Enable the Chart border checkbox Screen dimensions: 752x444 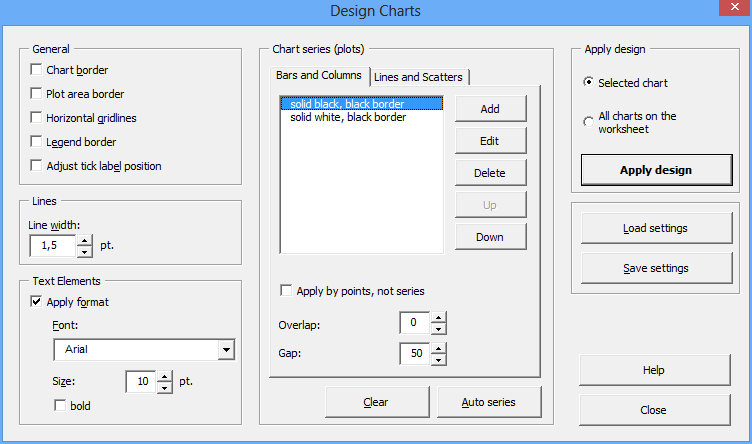coord(36,70)
